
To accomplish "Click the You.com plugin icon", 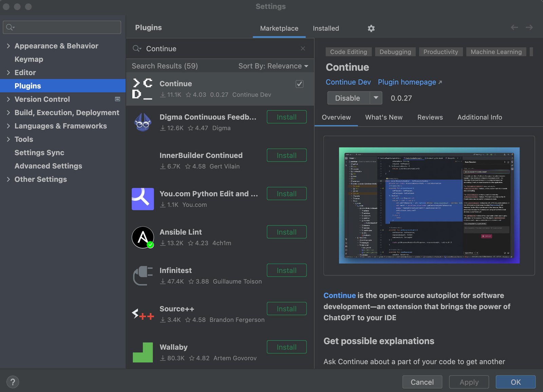I will pyautogui.click(x=143, y=199).
